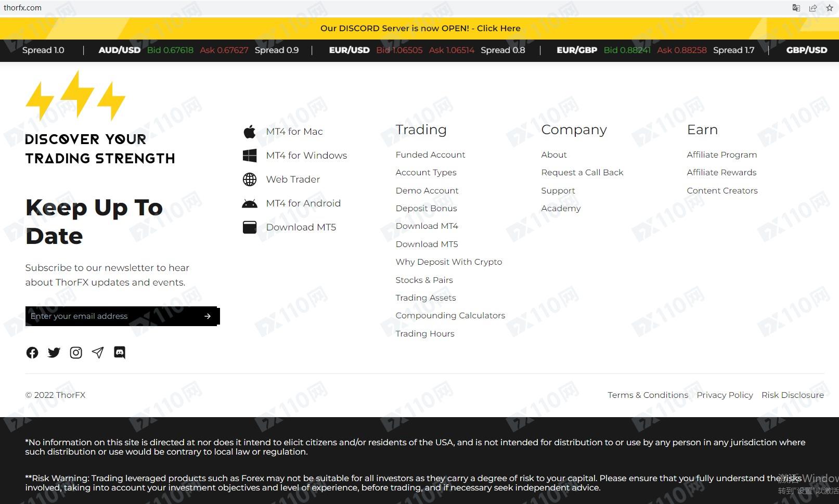Click the Windows logo icon for MT4
Screen dimensions: 839x504
(250, 156)
